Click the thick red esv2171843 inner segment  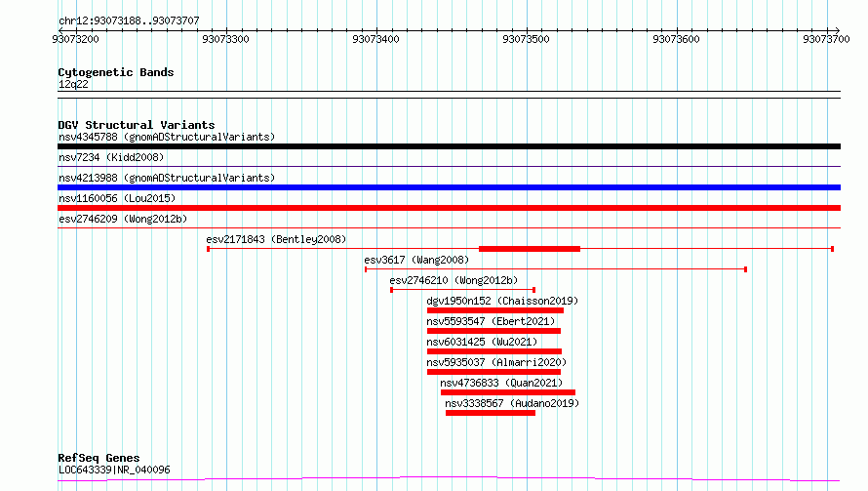[x=530, y=249]
